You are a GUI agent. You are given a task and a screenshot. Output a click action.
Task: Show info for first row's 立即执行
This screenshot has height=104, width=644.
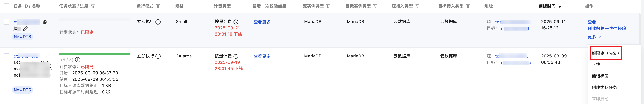[x=158, y=22]
